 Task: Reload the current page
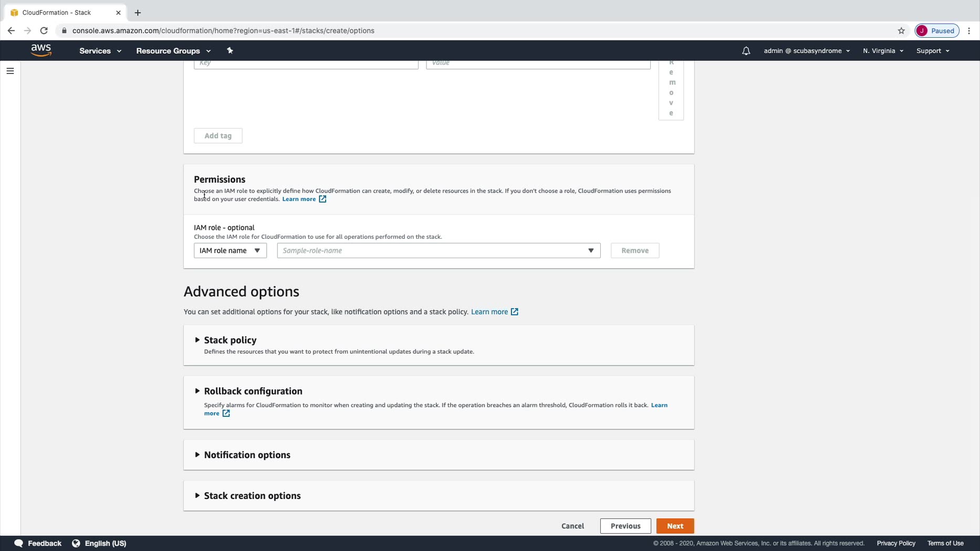(44, 30)
